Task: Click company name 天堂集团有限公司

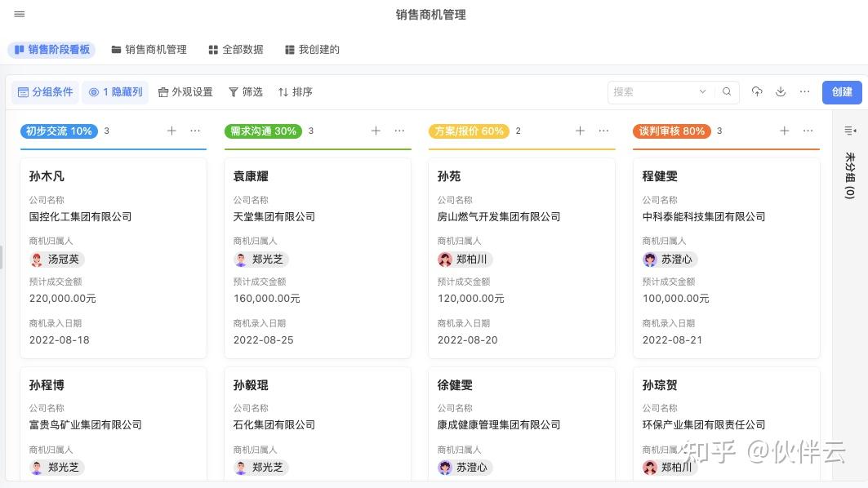Action: point(274,216)
